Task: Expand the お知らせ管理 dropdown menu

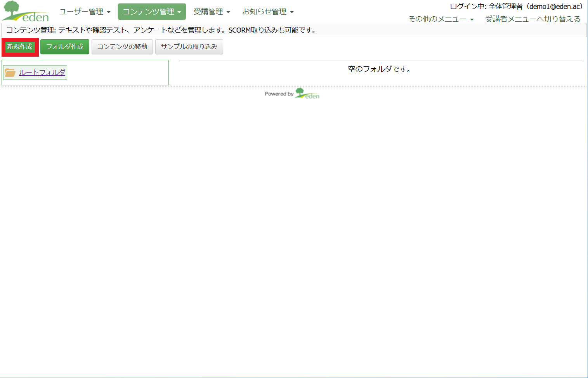Action: (x=268, y=12)
